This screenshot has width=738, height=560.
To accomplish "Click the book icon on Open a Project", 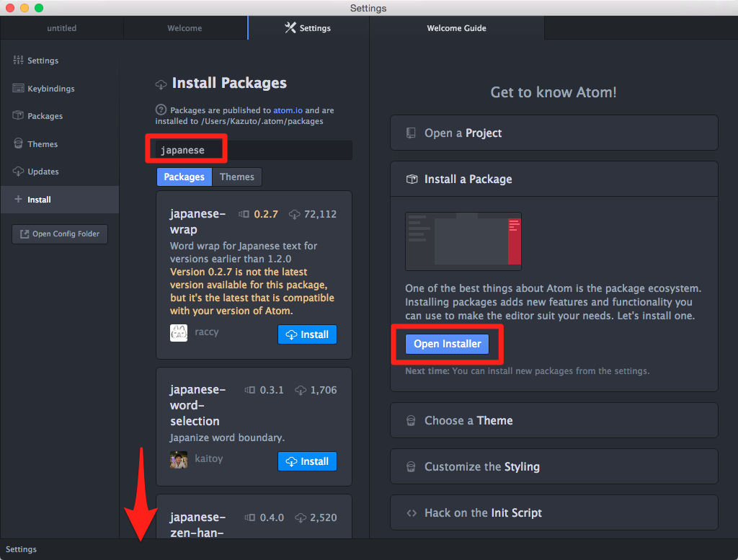I will (411, 133).
